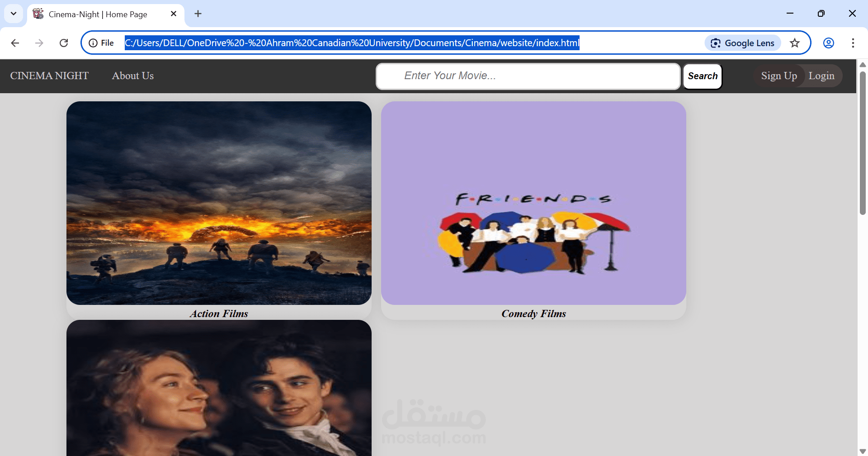
Task: Click the address bar URL
Action: pos(352,43)
